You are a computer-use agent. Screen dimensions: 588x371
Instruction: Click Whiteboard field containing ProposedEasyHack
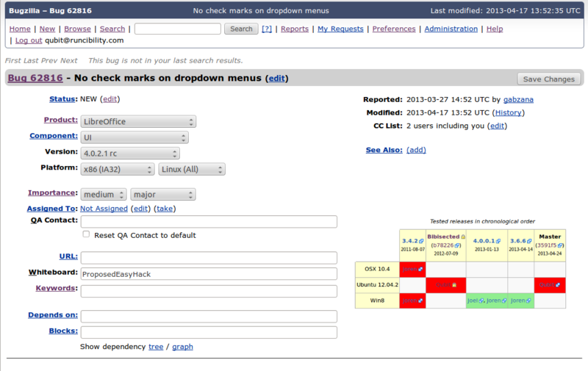209,273
